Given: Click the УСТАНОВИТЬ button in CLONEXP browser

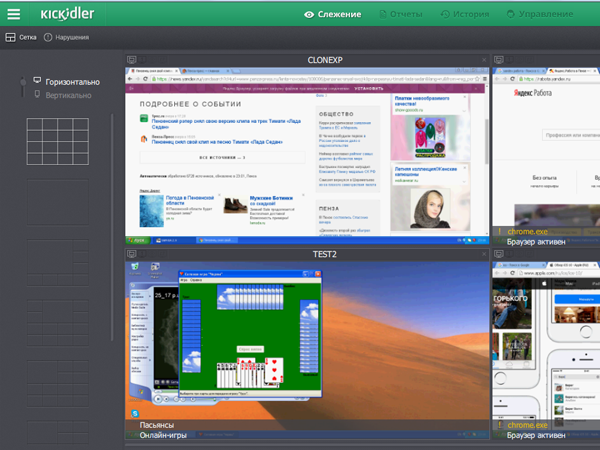Looking at the screenshot, I should (x=368, y=88).
